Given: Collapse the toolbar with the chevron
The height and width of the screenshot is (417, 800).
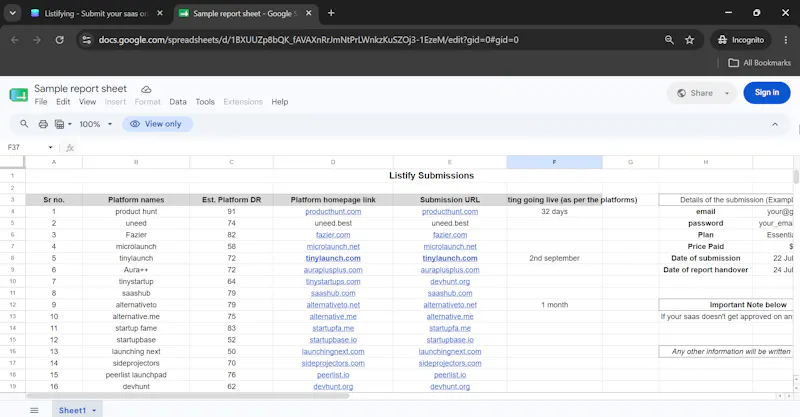Looking at the screenshot, I should click(x=775, y=124).
